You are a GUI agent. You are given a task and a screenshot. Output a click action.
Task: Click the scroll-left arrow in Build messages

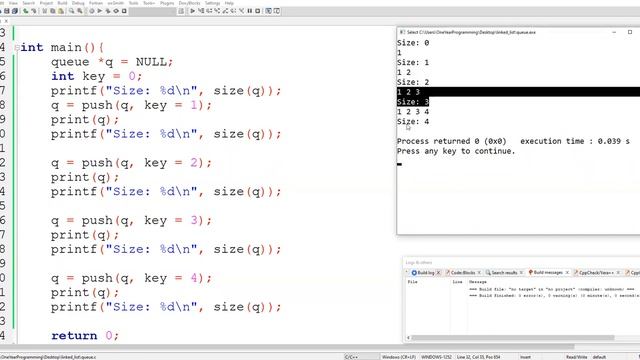pos(408,338)
